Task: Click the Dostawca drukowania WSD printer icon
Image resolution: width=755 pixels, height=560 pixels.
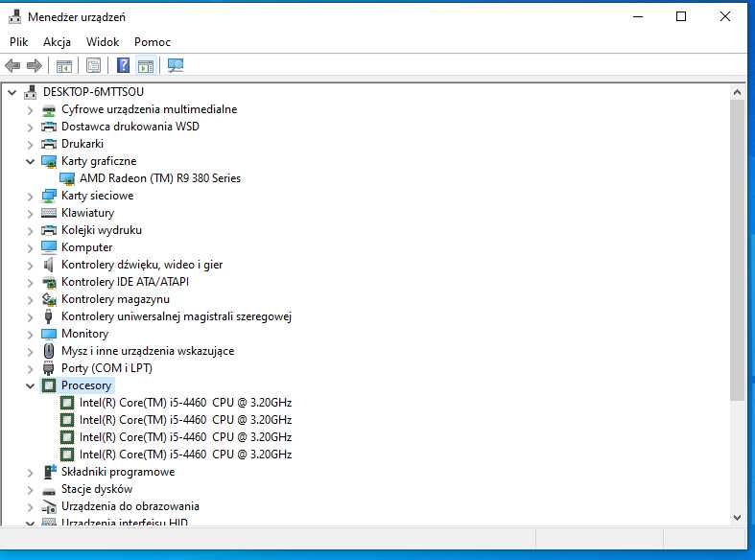Action: [49, 127]
